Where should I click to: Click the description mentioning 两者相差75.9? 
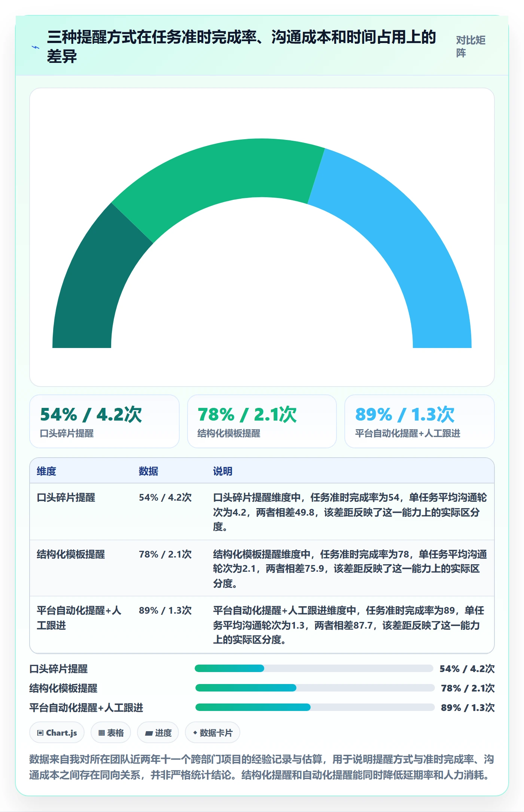tap(350, 568)
